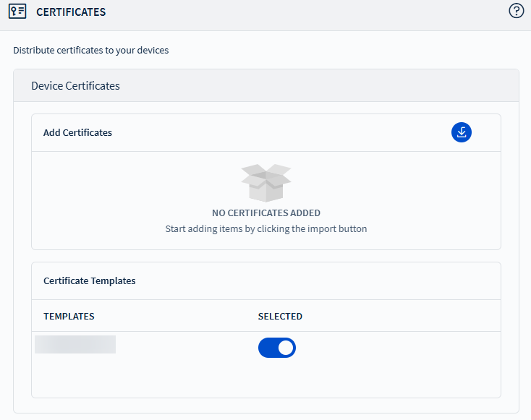Click blank header area beside Add Certificates
531x420 pixels.
(x=289, y=133)
